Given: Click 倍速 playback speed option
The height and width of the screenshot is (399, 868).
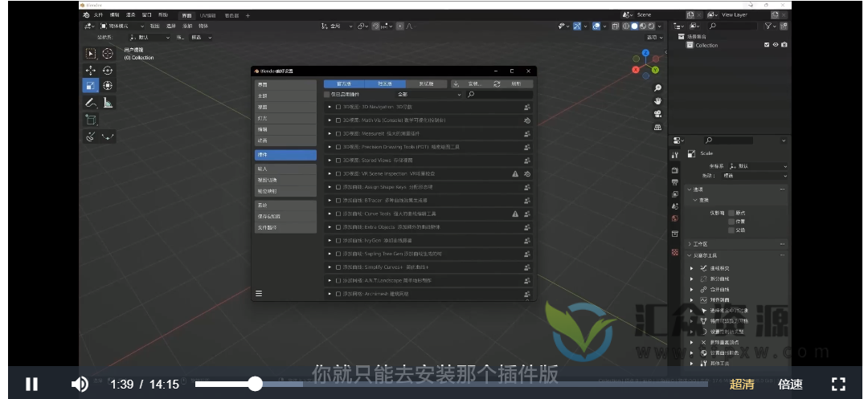Looking at the screenshot, I should pyautogui.click(x=791, y=384).
